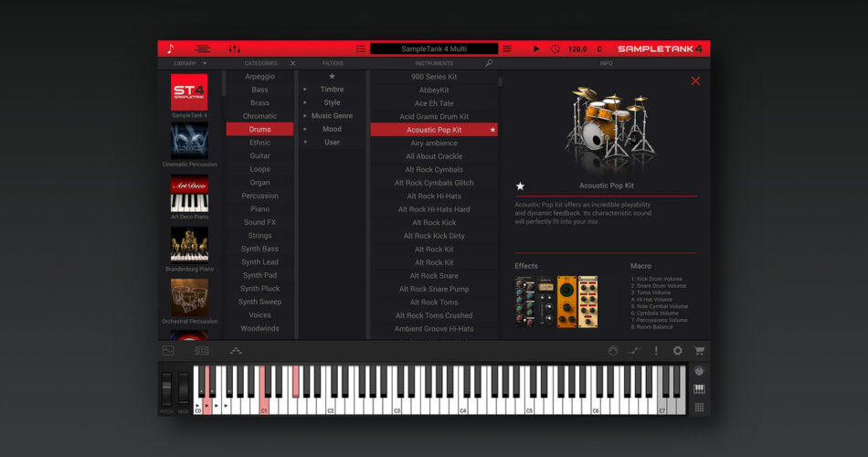Open the mixer view icon
The image size is (868, 457).
coord(235,48)
